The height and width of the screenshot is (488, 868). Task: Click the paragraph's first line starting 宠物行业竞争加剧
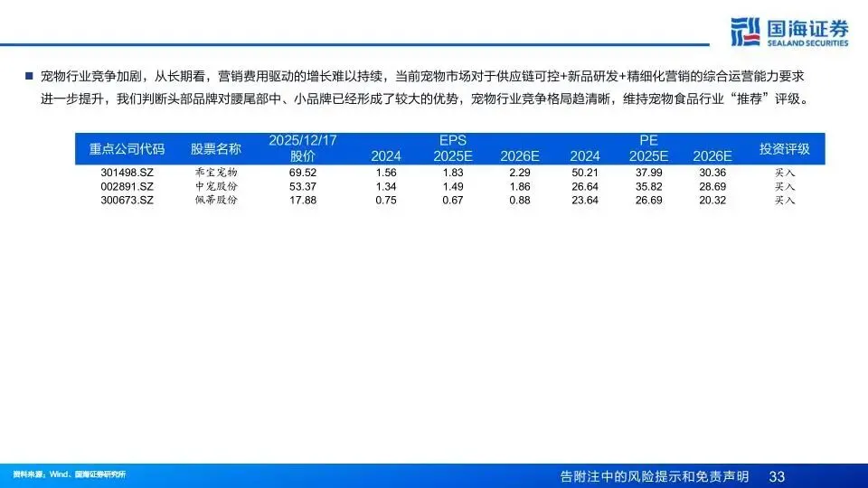[422, 76]
